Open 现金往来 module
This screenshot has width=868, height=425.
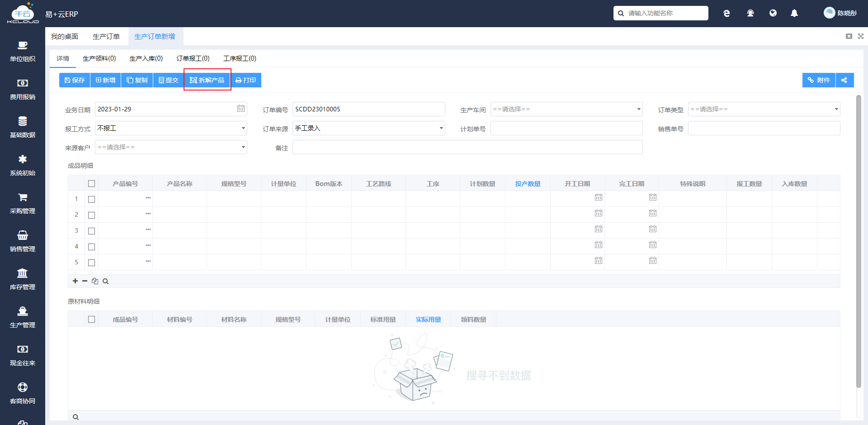[x=23, y=356]
